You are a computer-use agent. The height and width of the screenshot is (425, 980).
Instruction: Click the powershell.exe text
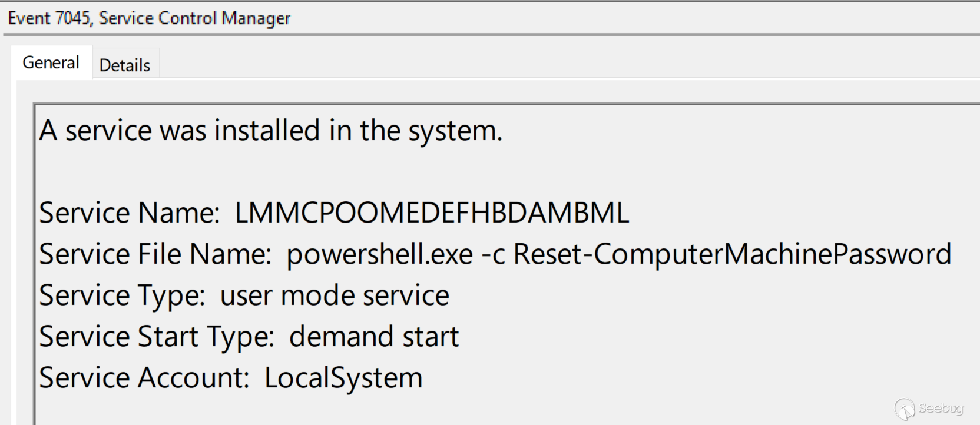tap(379, 254)
